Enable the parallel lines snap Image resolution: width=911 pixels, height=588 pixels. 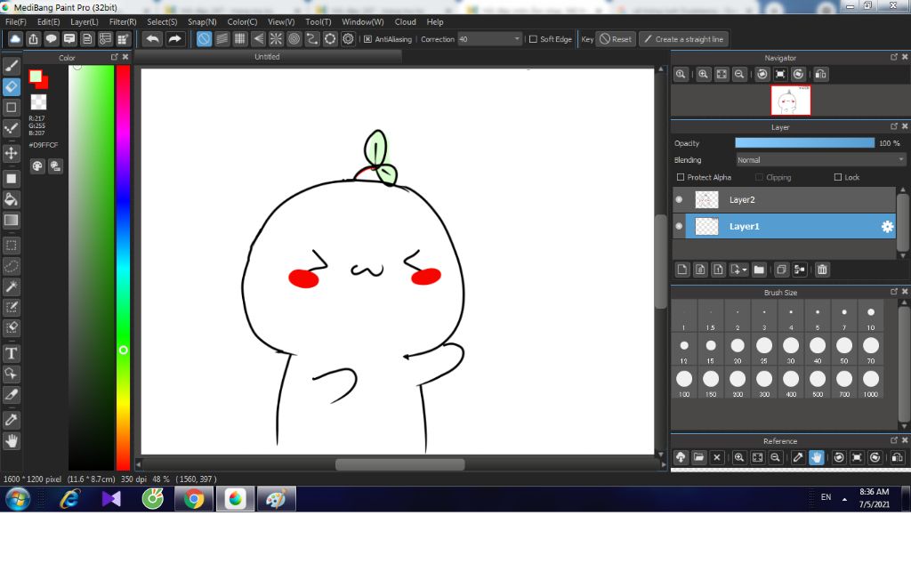(x=222, y=39)
